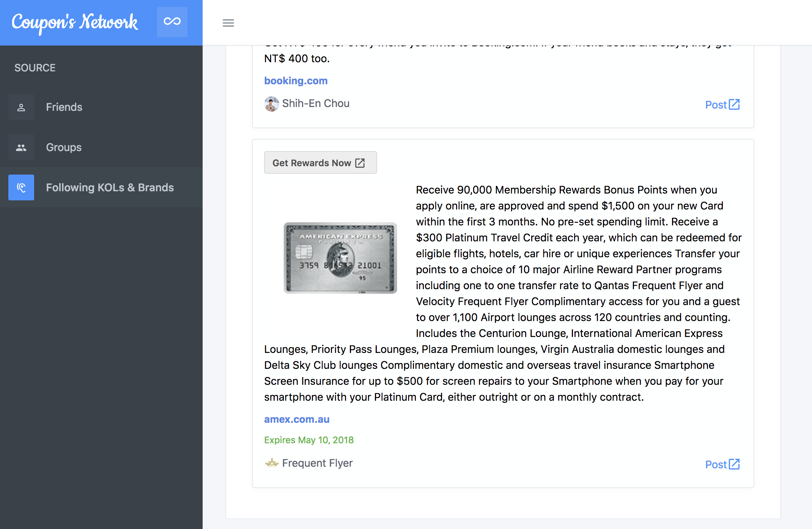Click the Frequent Flyer airplane icon
Screen dimensions: 812x529
pyautogui.click(x=271, y=463)
